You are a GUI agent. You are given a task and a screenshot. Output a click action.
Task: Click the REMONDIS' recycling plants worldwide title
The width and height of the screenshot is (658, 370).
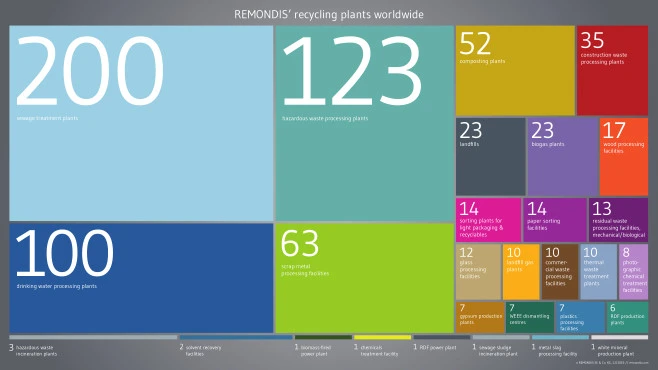[329, 15]
